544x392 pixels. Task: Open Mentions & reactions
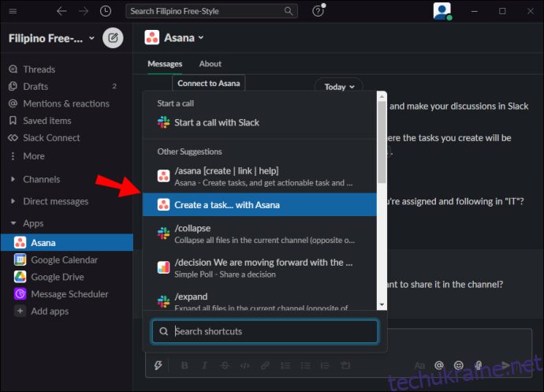click(x=66, y=103)
